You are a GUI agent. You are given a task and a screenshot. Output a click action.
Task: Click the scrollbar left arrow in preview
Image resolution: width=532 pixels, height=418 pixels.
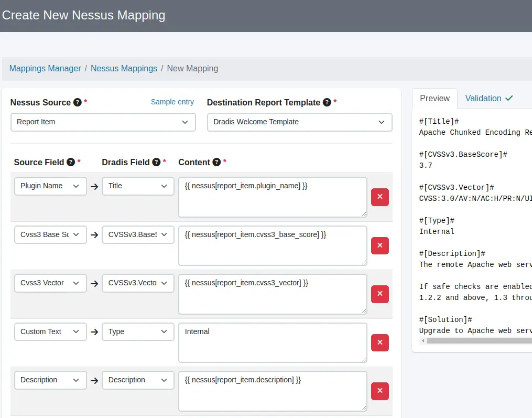pyautogui.click(x=423, y=340)
